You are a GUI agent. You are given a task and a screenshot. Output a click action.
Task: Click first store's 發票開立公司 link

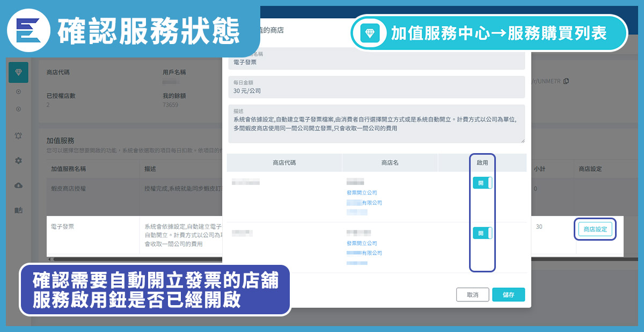[x=362, y=192]
